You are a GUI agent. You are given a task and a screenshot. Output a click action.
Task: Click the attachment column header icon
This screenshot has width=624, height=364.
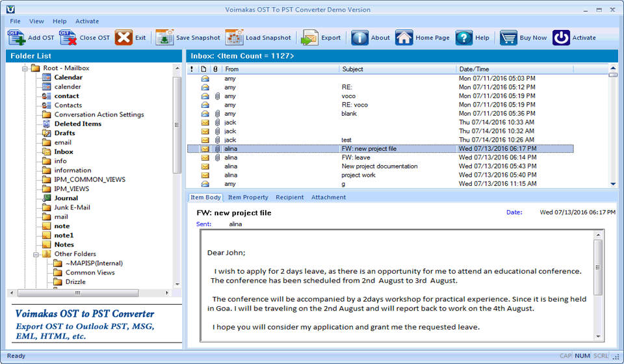click(215, 69)
